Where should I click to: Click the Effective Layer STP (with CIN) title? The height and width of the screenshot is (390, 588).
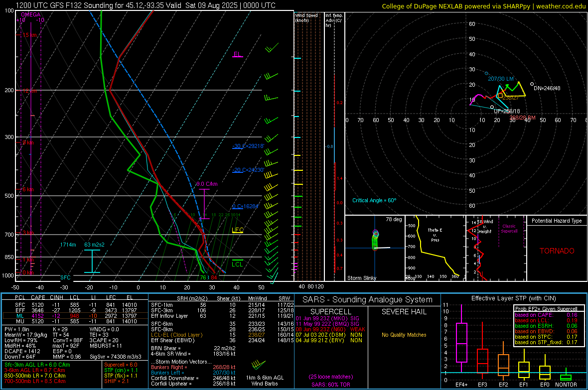point(513,298)
